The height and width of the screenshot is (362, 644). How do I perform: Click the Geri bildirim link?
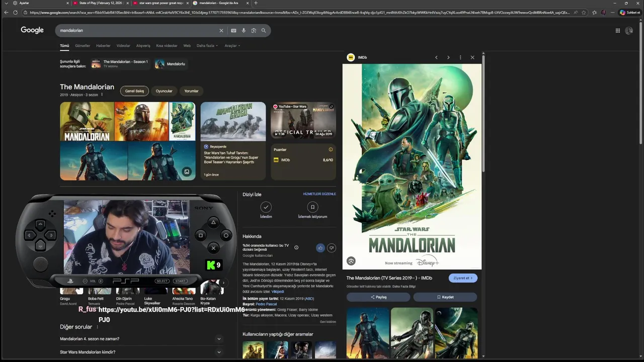pyautogui.click(x=328, y=322)
